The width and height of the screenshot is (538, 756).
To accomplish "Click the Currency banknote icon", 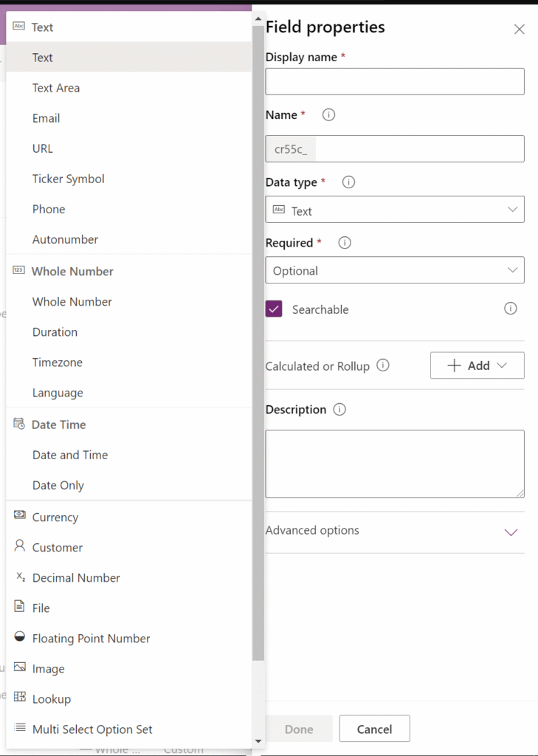I will click(x=20, y=515).
